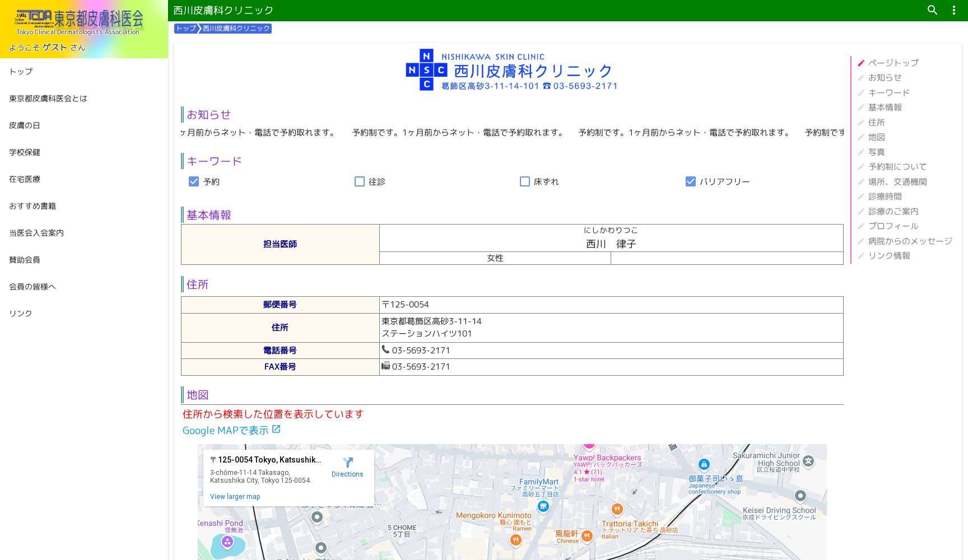Open the three-dot overflow menu

click(953, 10)
